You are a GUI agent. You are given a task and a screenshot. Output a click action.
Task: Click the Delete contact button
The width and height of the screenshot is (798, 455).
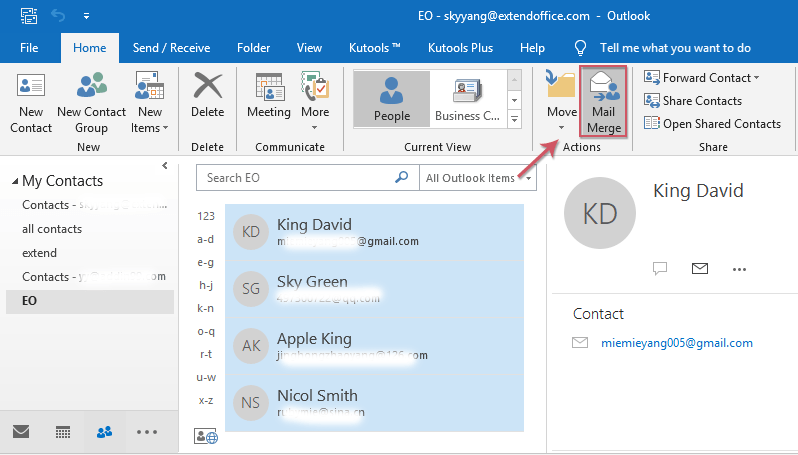point(208,97)
